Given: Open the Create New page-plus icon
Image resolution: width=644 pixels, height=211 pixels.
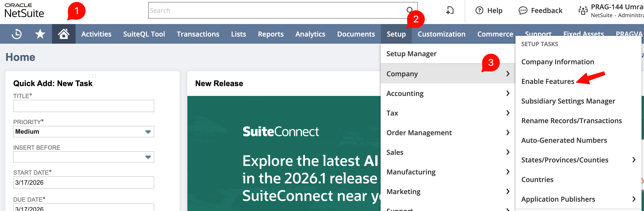Looking at the screenshot, I should 450,11.
